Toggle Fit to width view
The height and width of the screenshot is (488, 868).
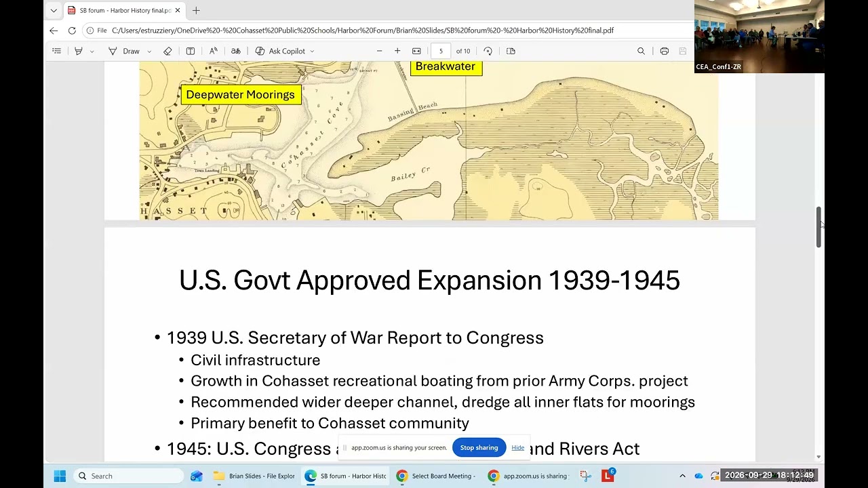point(416,51)
